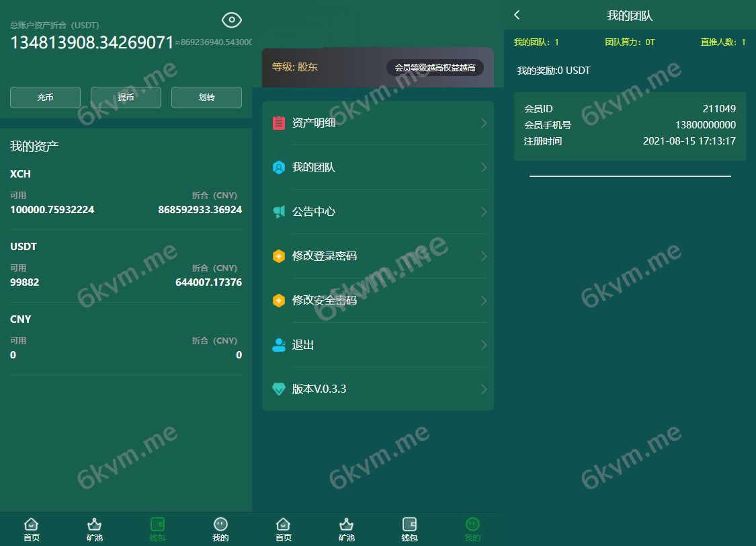Click the blue 我的团队 hexagon icon

pos(279,167)
